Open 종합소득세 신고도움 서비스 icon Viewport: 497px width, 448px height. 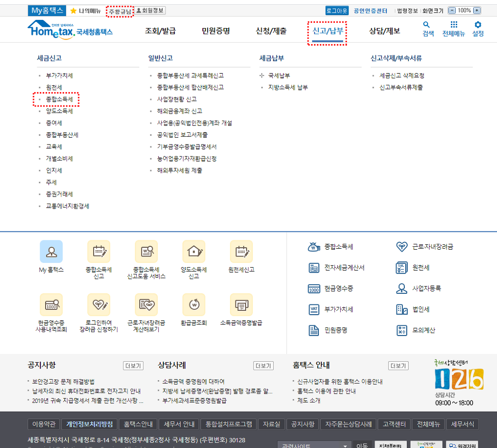[x=146, y=251]
